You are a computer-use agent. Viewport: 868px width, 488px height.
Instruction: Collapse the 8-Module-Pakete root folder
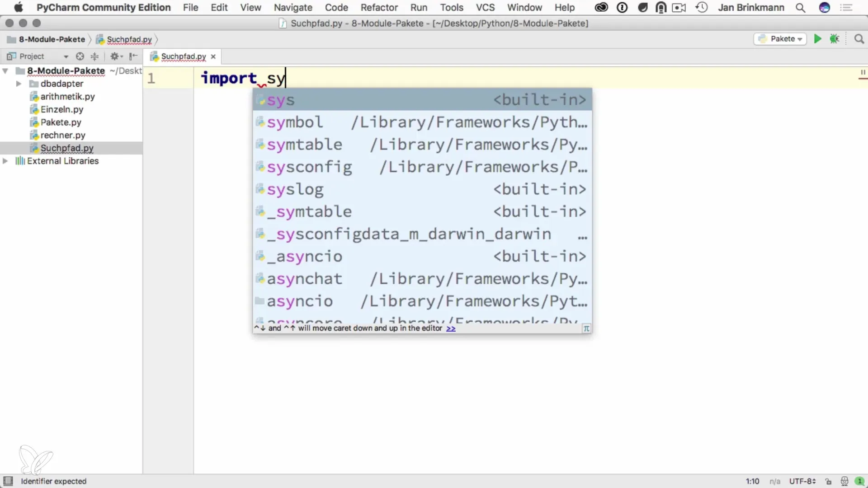[5, 71]
